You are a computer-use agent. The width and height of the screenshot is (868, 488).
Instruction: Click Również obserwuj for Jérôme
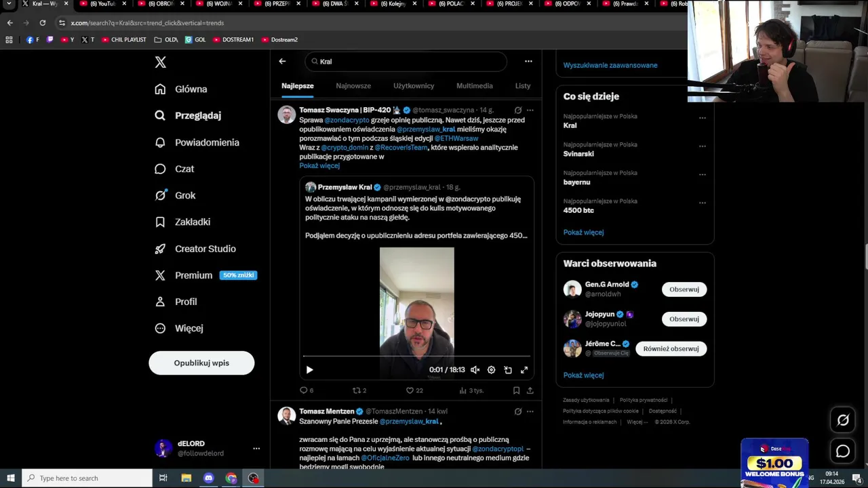[671, 348]
